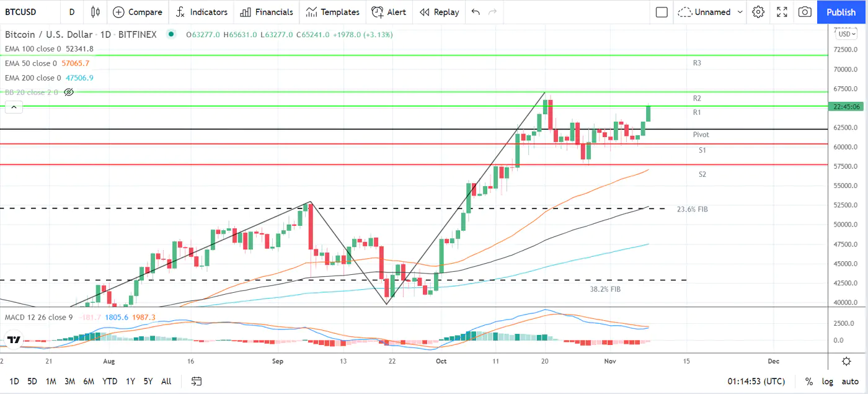Select the 1Y date range
This screenshot has height=394, width=868.
(x=130, y=381)
